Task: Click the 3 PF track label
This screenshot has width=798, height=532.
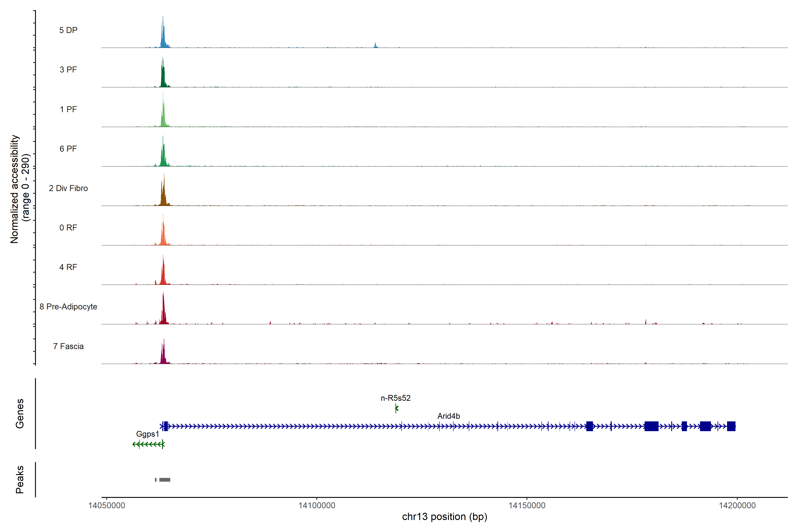Action: (x=68, y=70)
